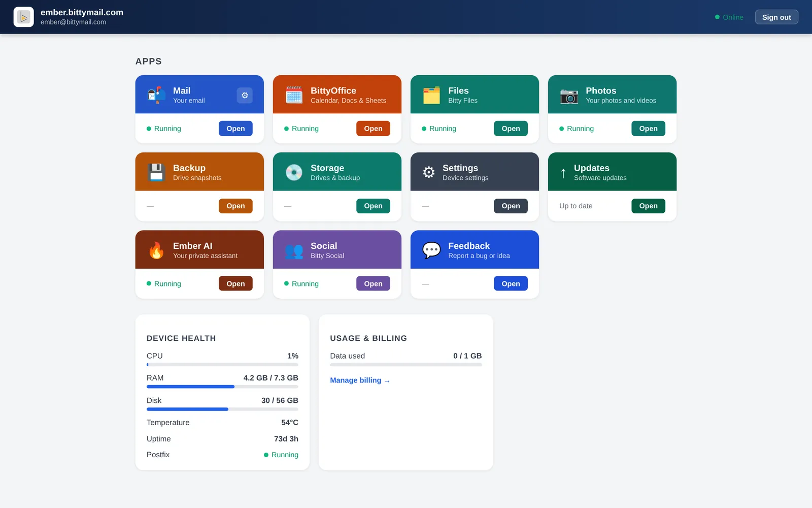
Task: Click the "0 / 1 GB" data value
Action: [x=467, y=356]
